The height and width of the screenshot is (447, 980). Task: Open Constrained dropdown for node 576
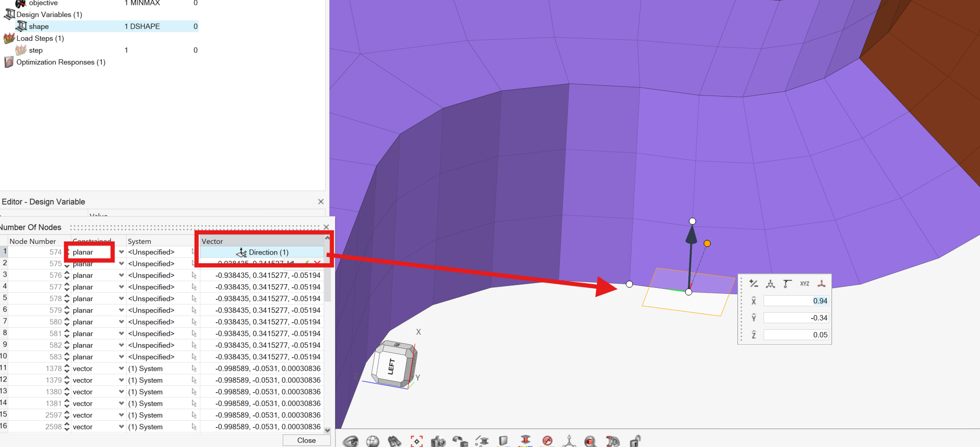click(121, 275)
